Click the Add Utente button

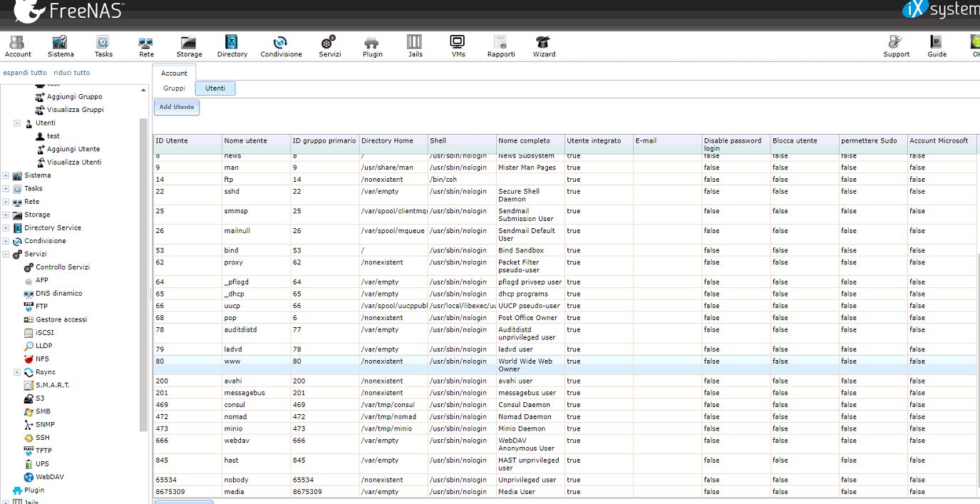pos(176,107)
